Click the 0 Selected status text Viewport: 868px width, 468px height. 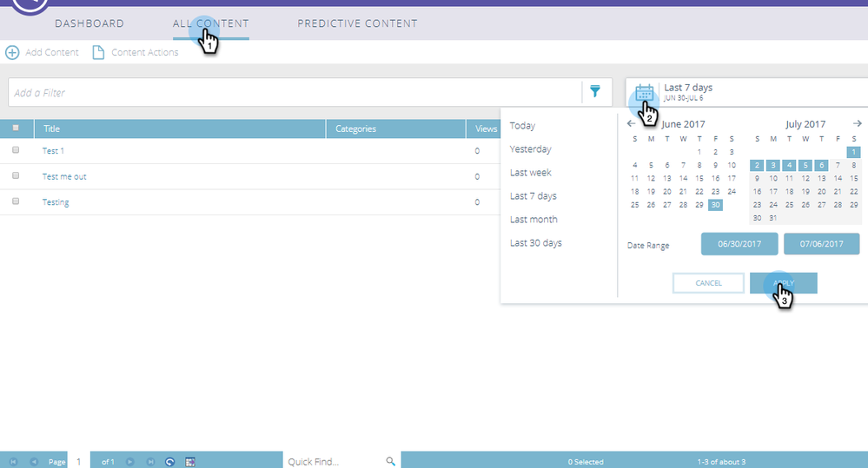586,462
